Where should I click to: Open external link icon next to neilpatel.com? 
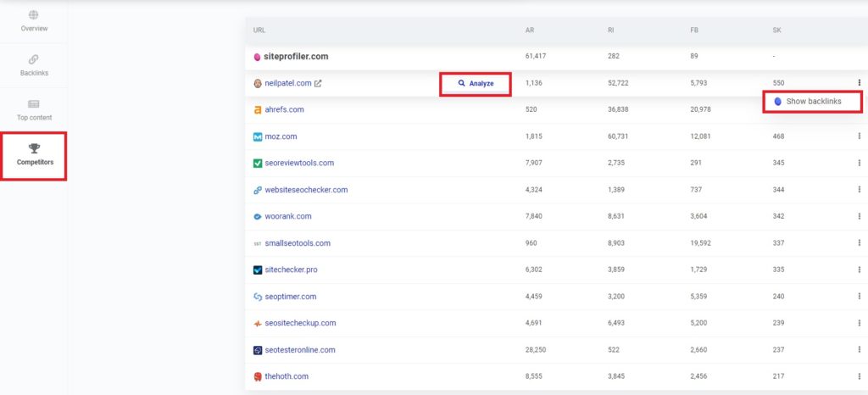[x=318, y=84]
